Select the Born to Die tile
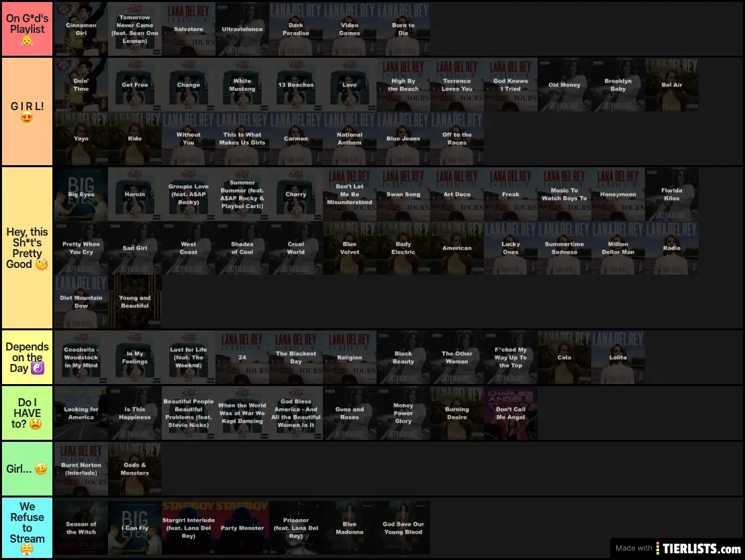Image resolution: width=745 pixels, height=560 pixels. [403, 29]
